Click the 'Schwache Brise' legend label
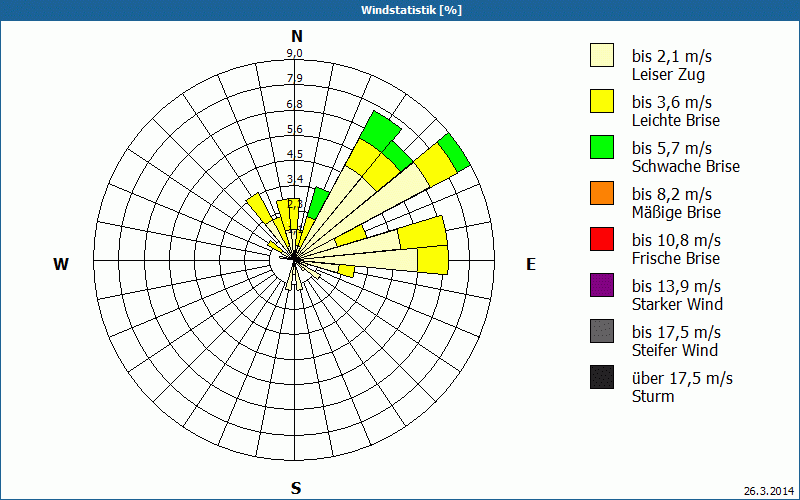The height and width of the screenshot is (500, 800). [686, 166]
